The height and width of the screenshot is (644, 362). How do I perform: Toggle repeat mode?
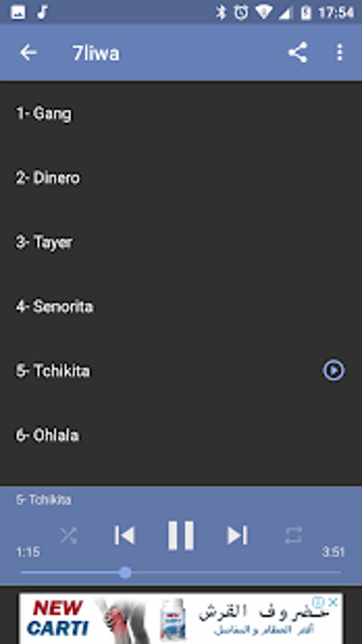(294, 535)
